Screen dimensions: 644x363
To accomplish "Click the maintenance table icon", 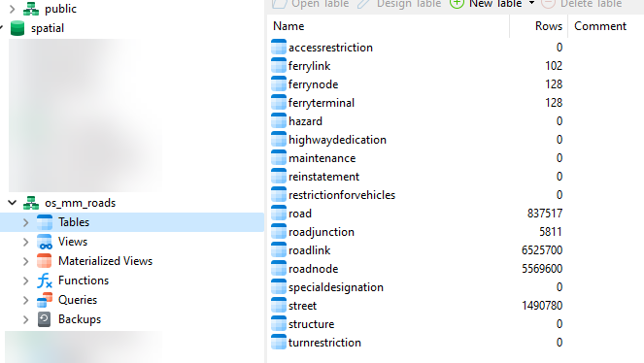I will [x=279, y=157].
